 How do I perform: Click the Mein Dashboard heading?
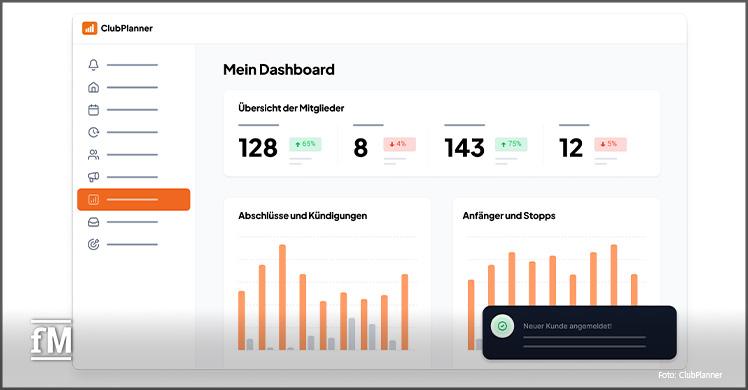tap(279, 70)
